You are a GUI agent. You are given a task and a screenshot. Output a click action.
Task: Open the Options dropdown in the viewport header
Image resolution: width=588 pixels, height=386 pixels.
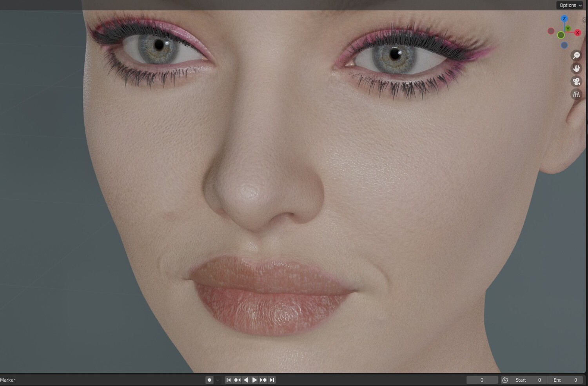pyautogui.click(x=570, y=5)
